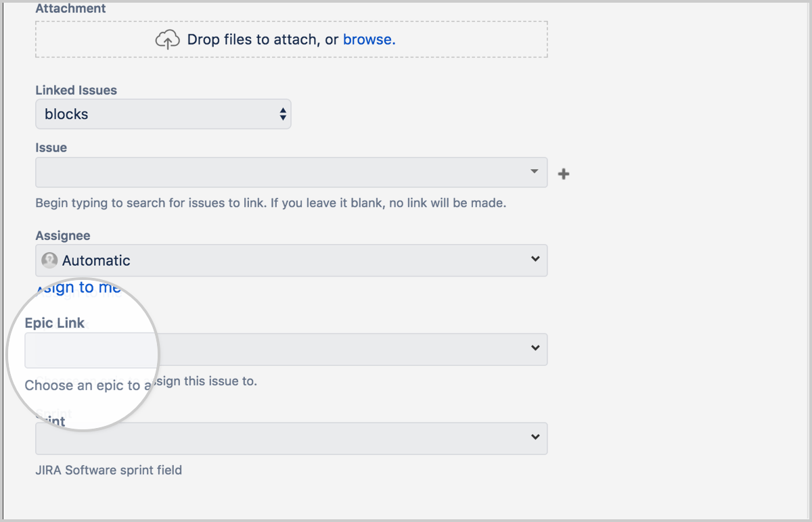
Task: Click the cloud upload icon in Attachment area
Action: pyautogui.click(x=167, y=39)
